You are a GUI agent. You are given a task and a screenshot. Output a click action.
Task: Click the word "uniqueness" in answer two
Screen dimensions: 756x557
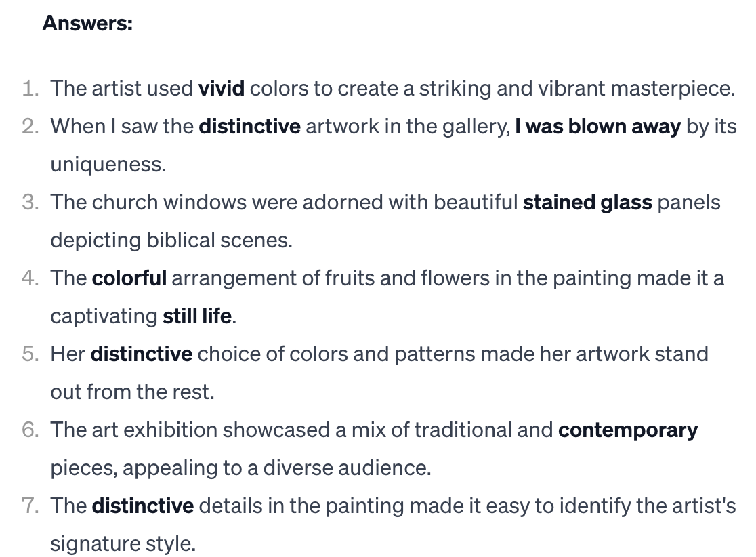click(106, 165)
